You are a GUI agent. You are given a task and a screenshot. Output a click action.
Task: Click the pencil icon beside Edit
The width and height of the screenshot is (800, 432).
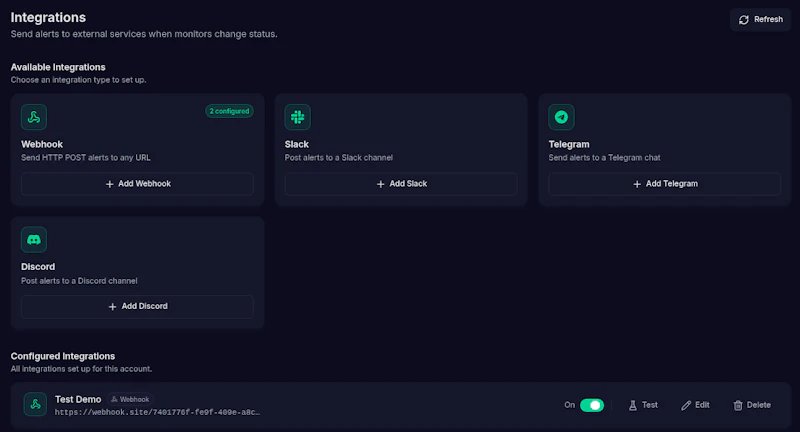point(686,405)
